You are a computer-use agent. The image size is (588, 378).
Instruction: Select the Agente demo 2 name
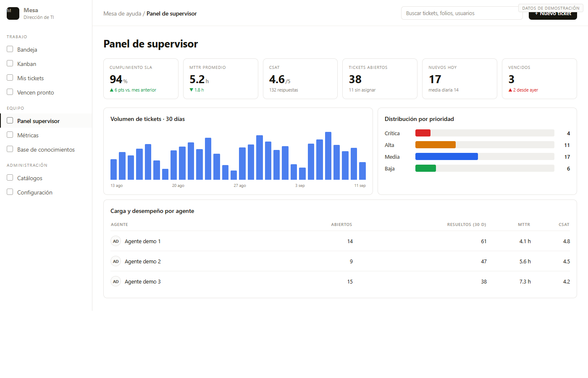coord(143,261)
